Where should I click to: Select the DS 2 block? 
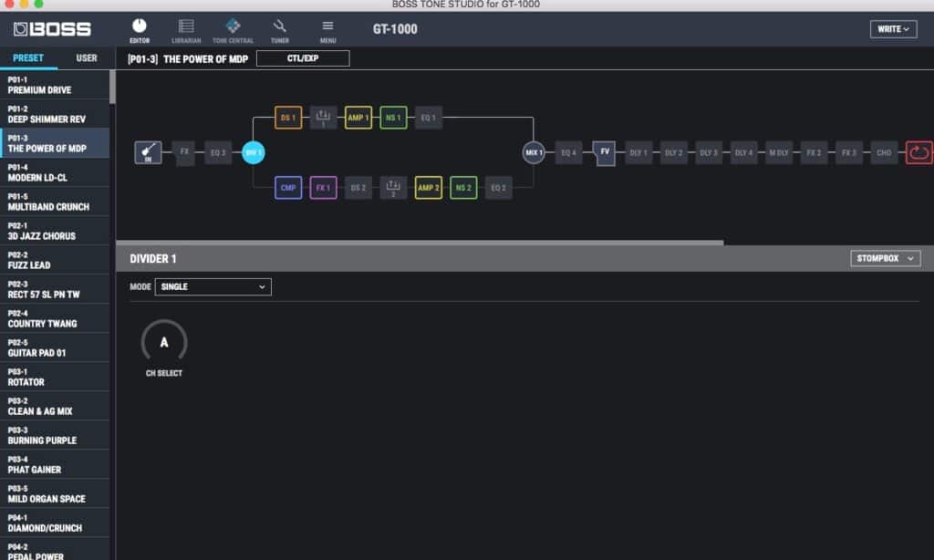pos(358,188)
